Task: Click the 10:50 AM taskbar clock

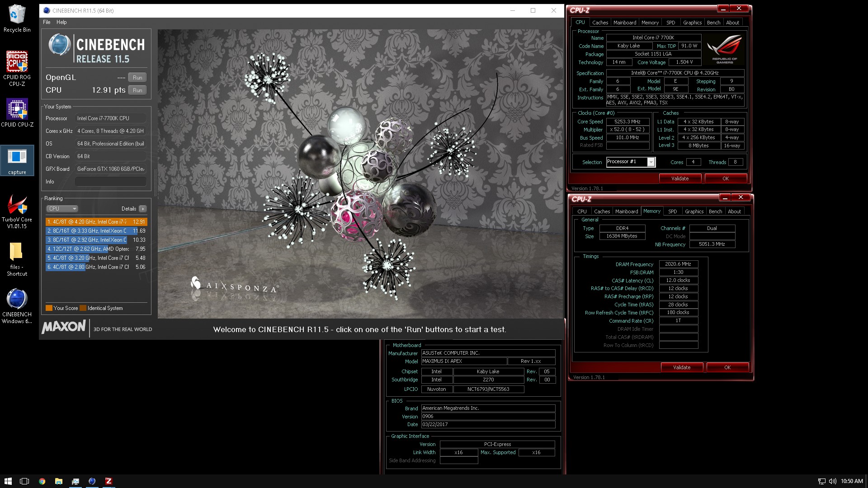Action: tap(852, 481)
